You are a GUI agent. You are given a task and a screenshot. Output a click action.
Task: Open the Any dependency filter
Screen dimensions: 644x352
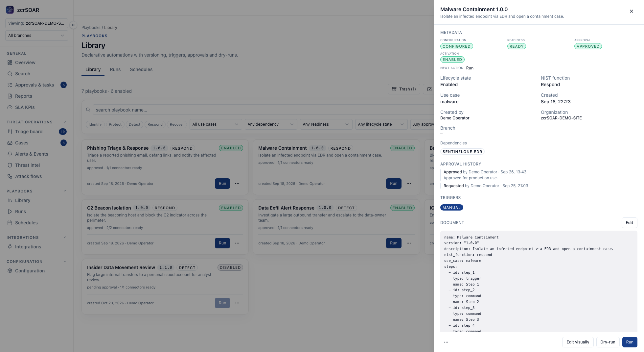[271, 124]
